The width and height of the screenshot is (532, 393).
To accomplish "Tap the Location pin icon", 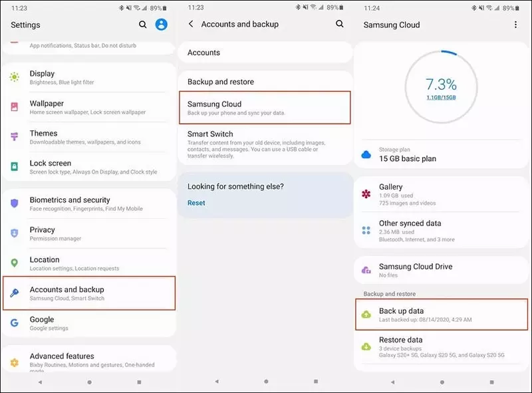I will (14, 263).
